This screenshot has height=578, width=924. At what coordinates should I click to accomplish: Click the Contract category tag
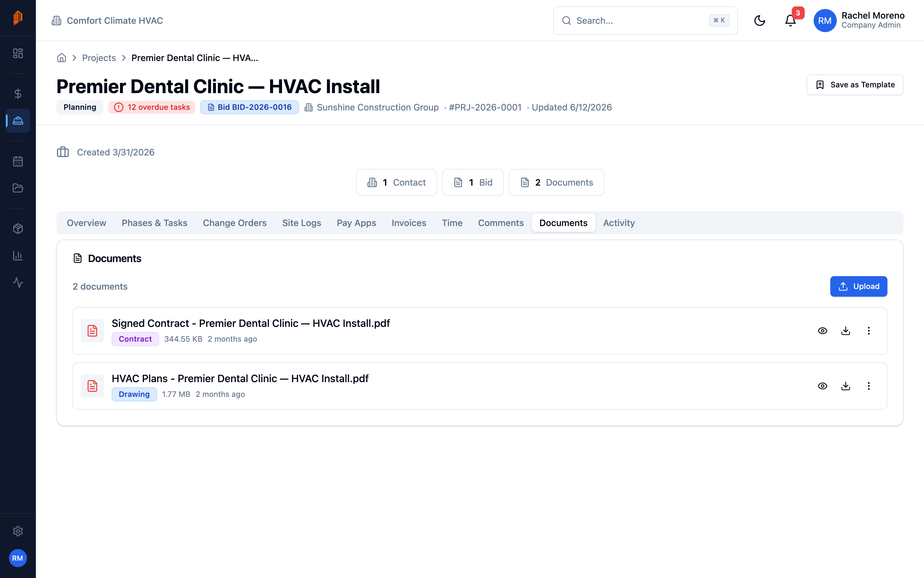[135, 339]
